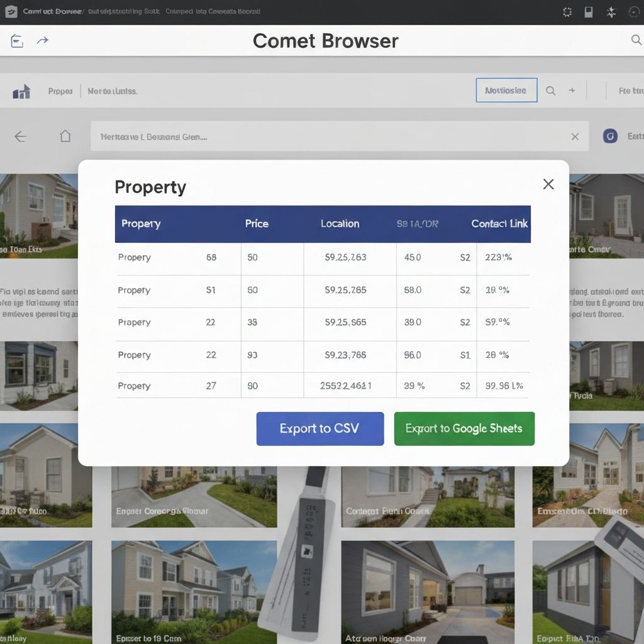Go back with the left arrow icon
This screenshot has width=644, height=644.
20,136
